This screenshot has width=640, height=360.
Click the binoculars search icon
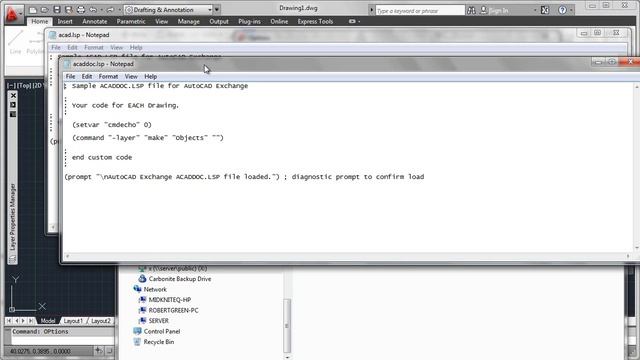(x=471, y=11)
